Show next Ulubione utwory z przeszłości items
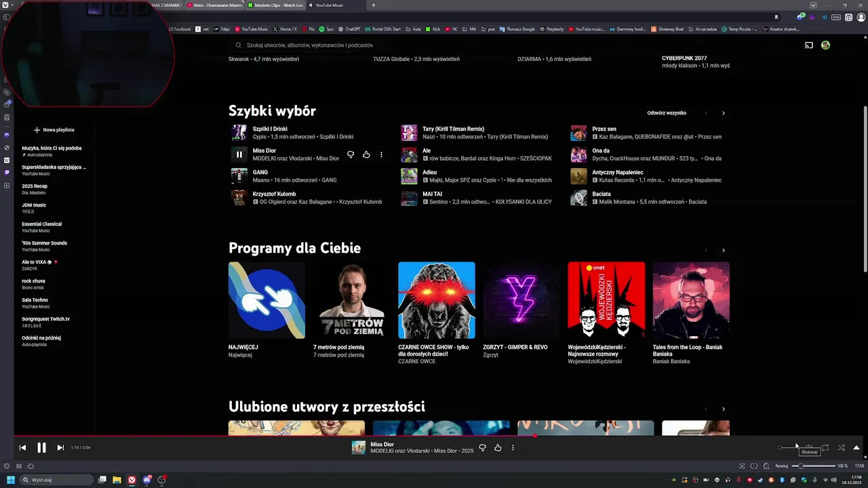The image size is (868, 488). [724, 409]
